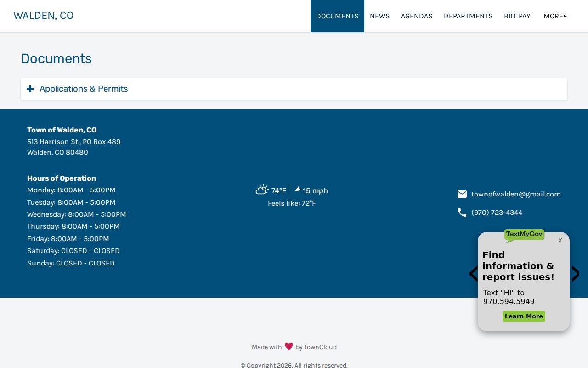Image resolution: width=588 pixels, height=368 pixels.
Task: Click the 74°F temperature reading
Action: pos(279,190)
